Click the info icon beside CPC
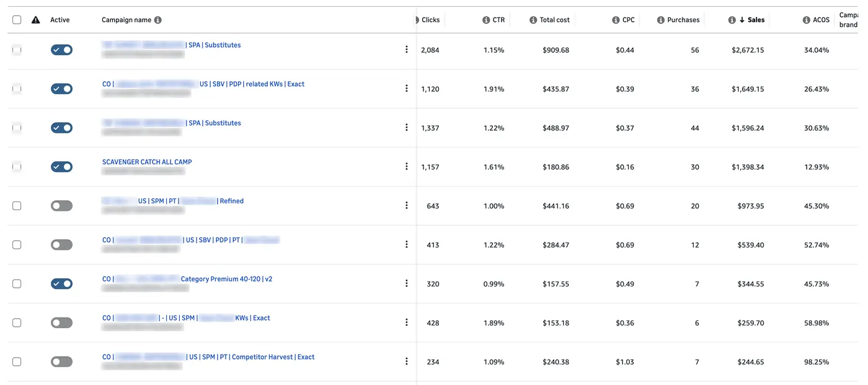Screen dimensions: 868x385 click(x=616, y=20)
